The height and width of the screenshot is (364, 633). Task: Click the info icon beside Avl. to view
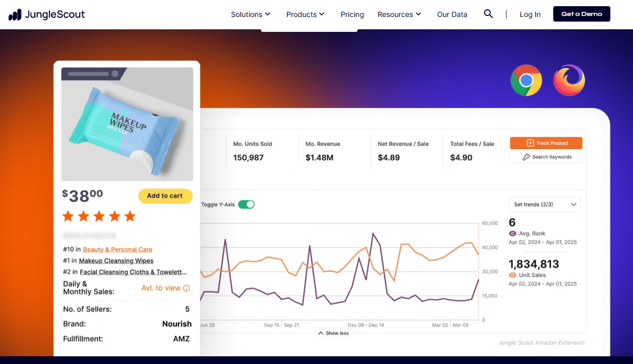[186, 288]
